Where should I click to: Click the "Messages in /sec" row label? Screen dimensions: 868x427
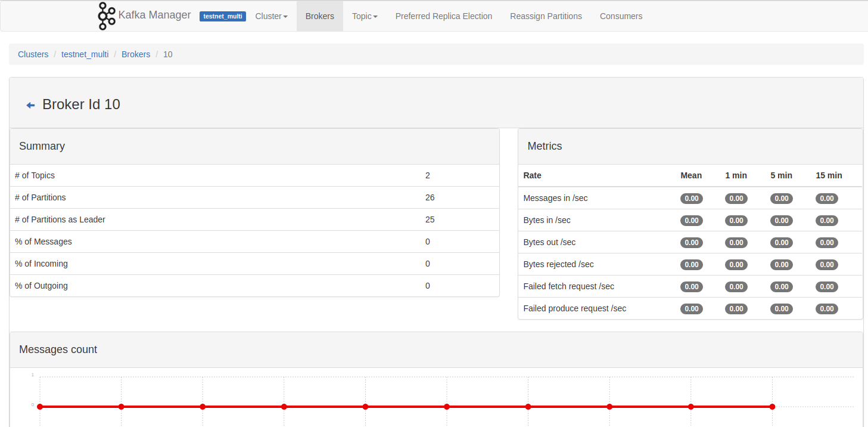[x=555, y=198]
